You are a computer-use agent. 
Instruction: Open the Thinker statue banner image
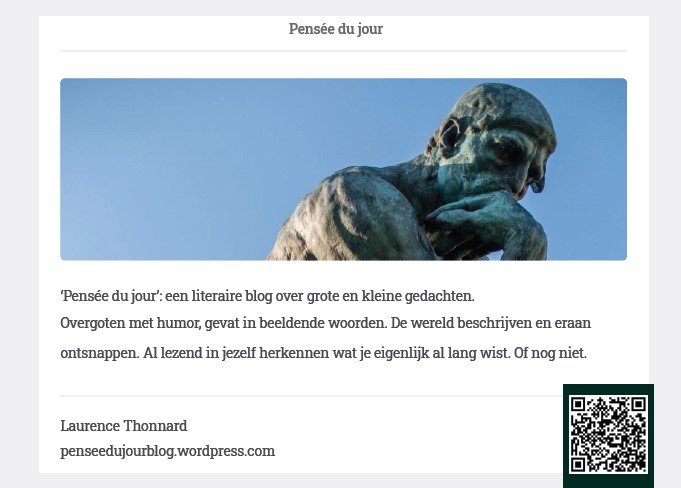(x=343, y=169)
